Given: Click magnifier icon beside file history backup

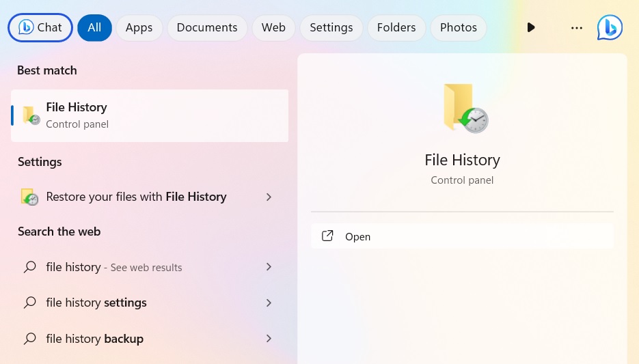Looking at the screenshot, I should (x=30, y=338).
